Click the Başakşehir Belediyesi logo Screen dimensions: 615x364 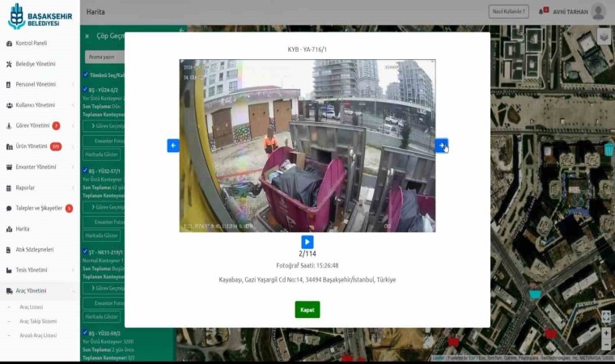coord(39,15)
